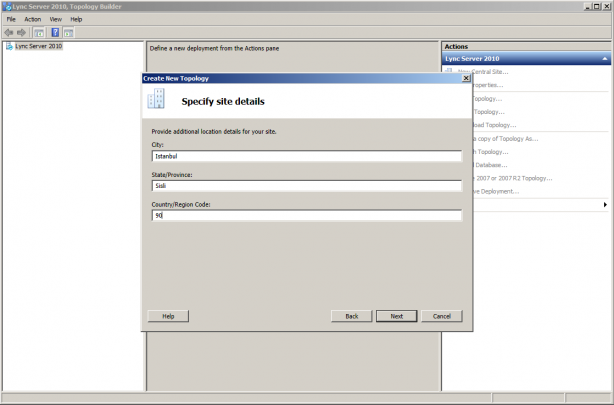Viewport: 614px width, 405px height.
Task: Open the Help menu
Action: [76, 19]
